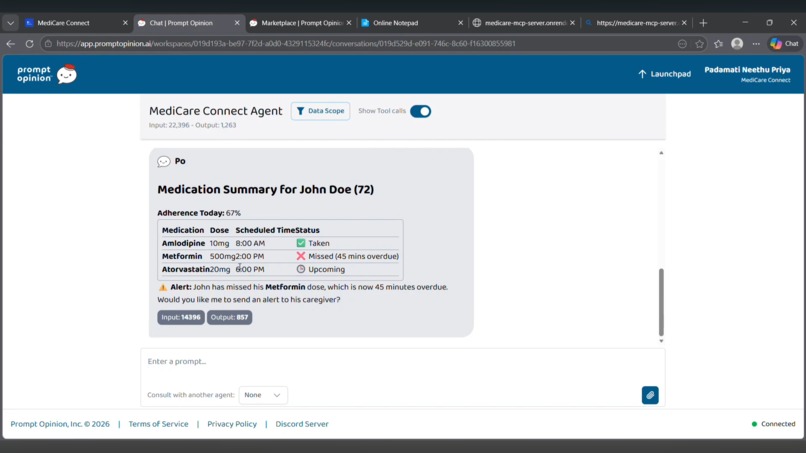The image size is (806, 453).
Task: Click the page zoom icon in address bar
Action: (682, 44)
